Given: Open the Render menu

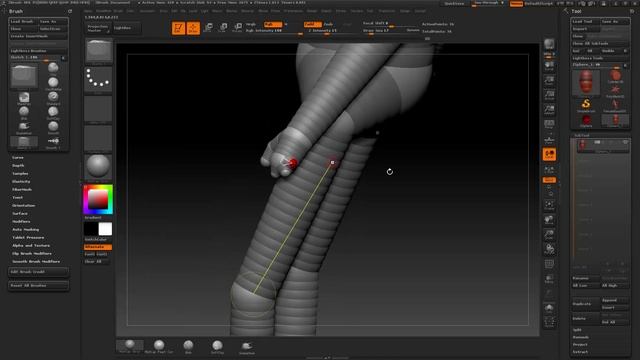Looking at the screenshot, I should click(x=312, y=11).
